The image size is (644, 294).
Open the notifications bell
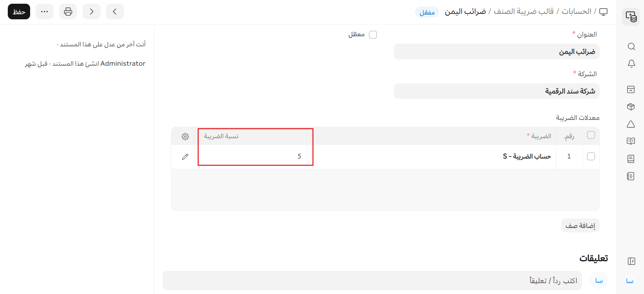631,64
